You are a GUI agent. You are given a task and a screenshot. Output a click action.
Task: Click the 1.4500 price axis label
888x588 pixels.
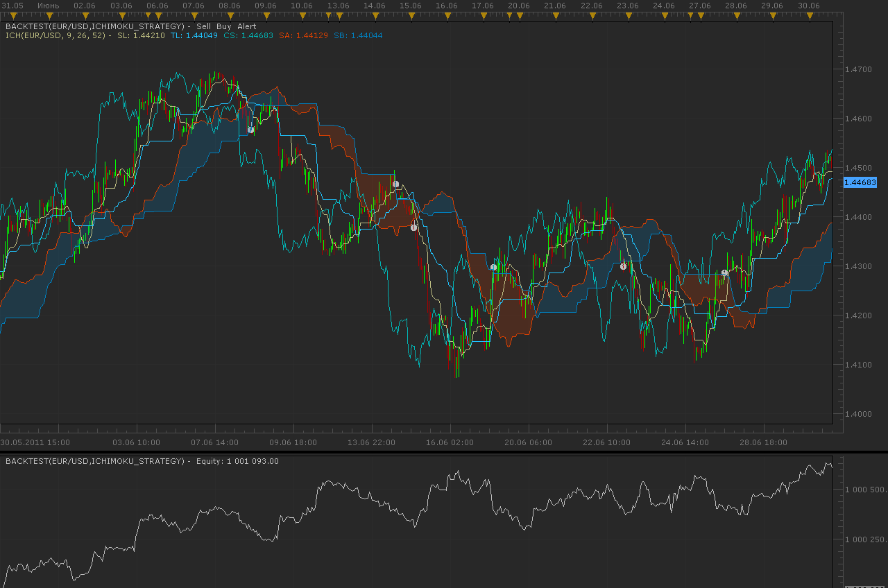coord(858,168)
